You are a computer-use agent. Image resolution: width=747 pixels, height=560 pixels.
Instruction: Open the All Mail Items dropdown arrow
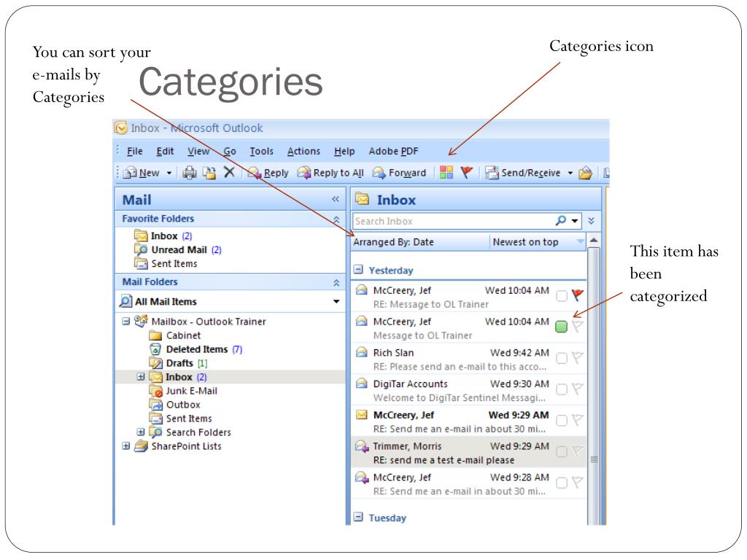tap(336, 301)
